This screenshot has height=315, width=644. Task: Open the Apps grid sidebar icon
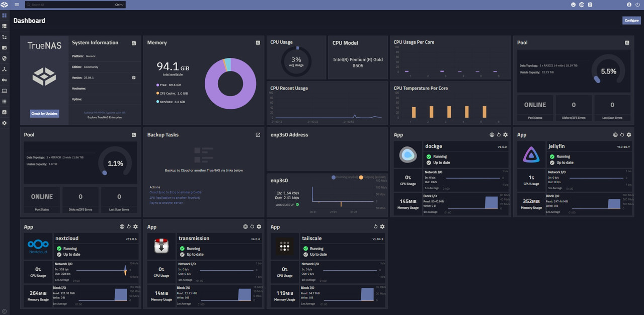[5, 102]
